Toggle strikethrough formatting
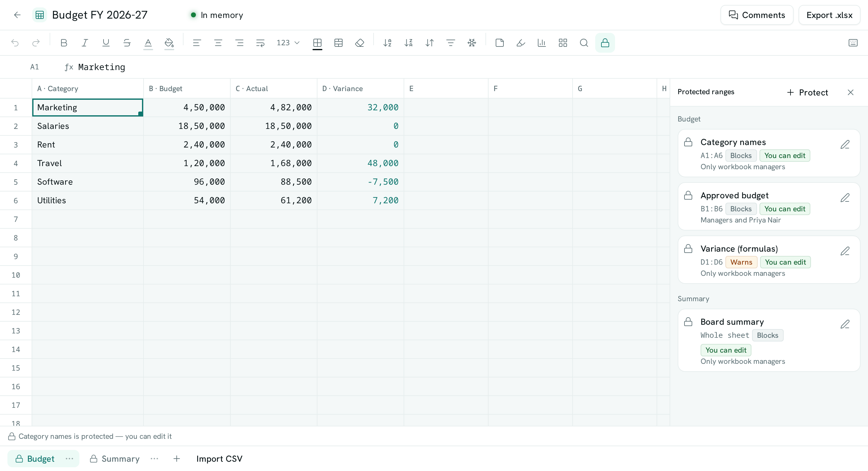 (127, 43)
